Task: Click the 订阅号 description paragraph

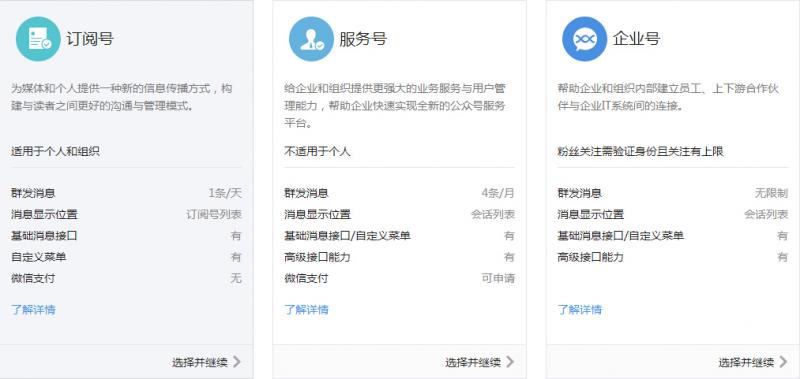Action: coord(122,97)
